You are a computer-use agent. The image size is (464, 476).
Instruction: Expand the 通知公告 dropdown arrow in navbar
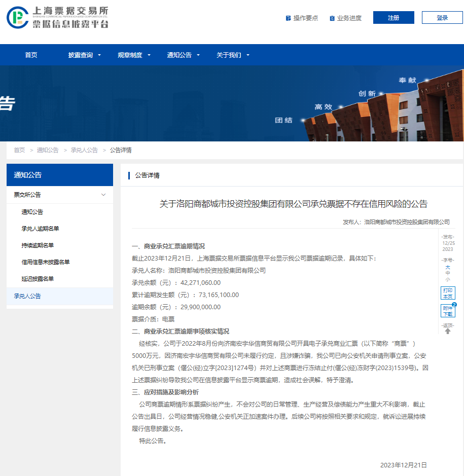[198, 55]
